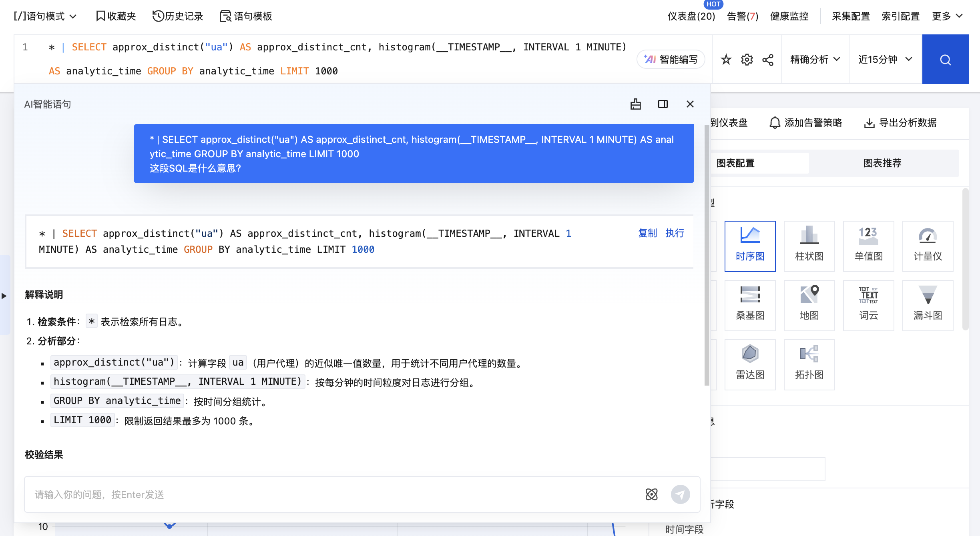Click the 复制 copy link

pos(647,233)
